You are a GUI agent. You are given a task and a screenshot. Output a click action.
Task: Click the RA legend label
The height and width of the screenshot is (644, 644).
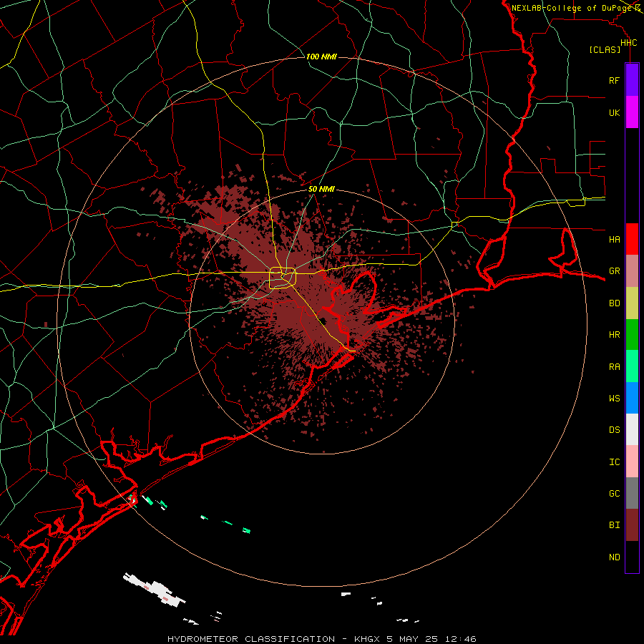pyautogui.click(x=614, y=367)
